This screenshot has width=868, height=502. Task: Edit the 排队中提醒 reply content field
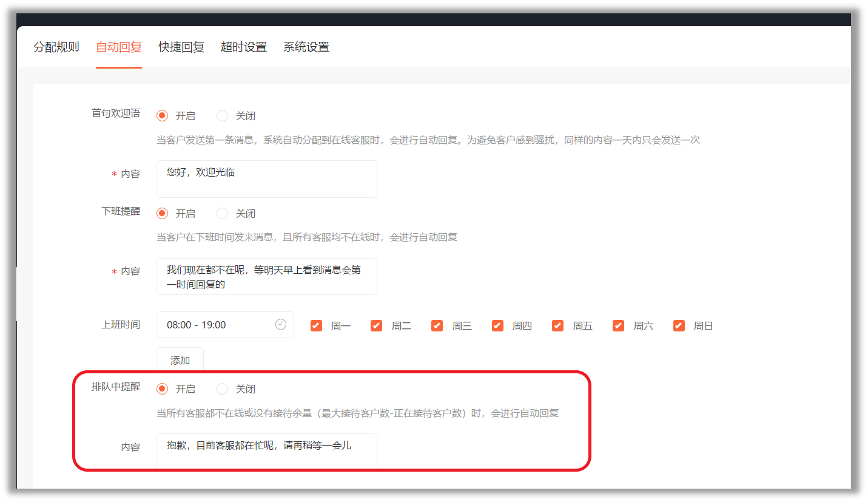[266, 450]
